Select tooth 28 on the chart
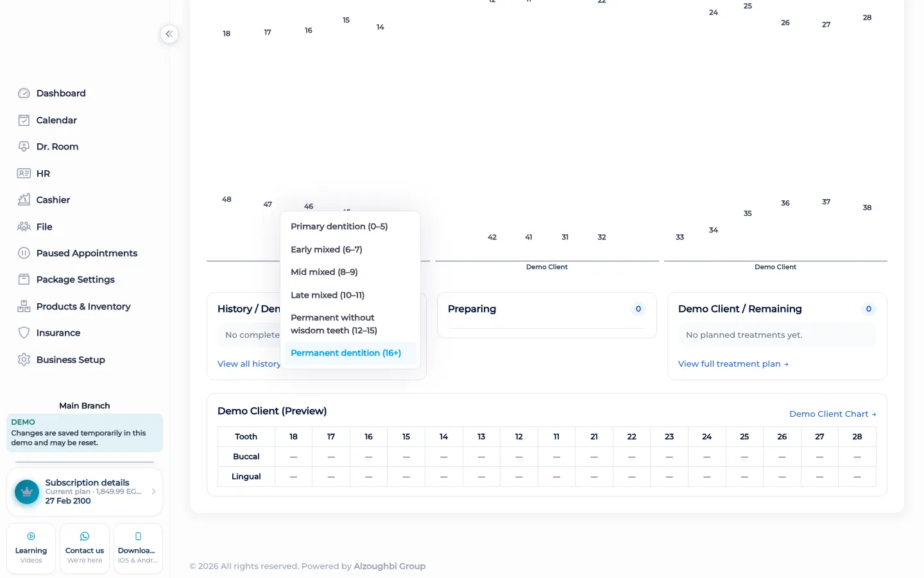This screenshot has height=578, width=924. pyautogui.click(x=867, y=17)
